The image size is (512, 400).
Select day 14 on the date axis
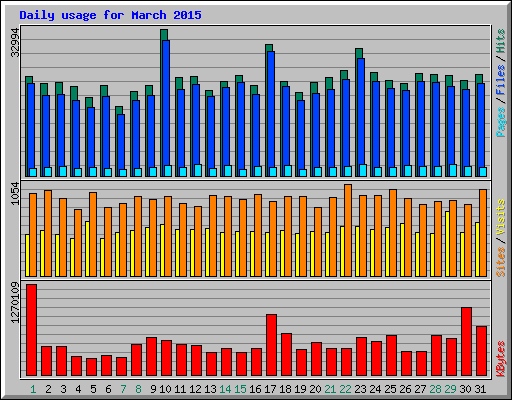[225, 389]
